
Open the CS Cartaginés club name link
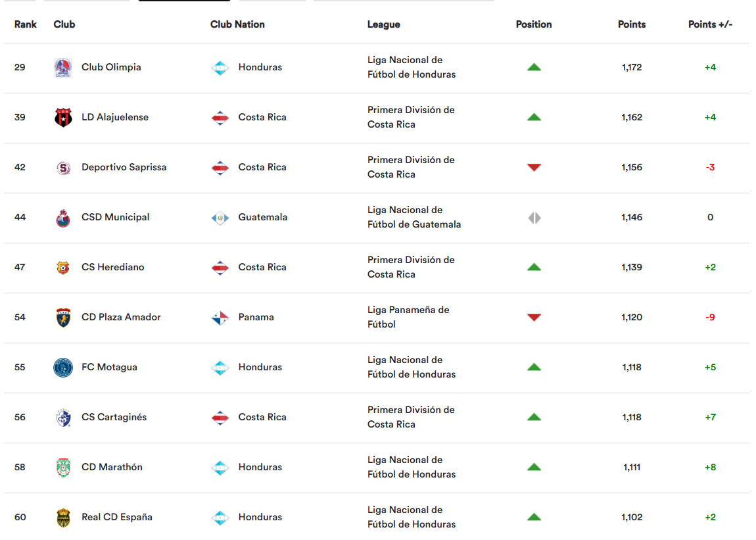click(114, 417)
